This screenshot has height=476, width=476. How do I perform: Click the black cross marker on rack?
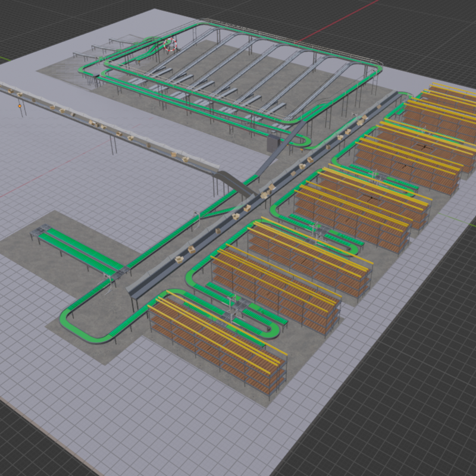[x=424, y=146]
